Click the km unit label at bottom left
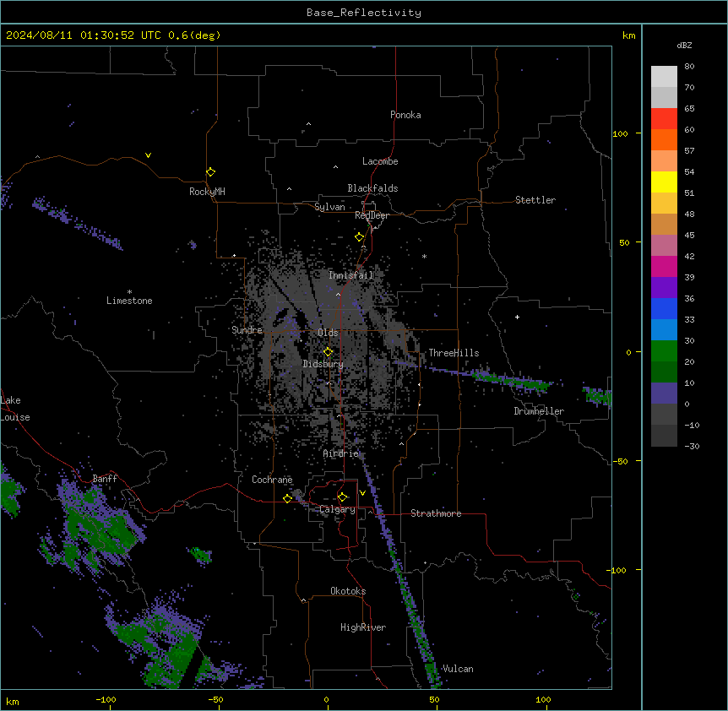The width and height of the screenshot is (728, 711). [x=13, y=702]
